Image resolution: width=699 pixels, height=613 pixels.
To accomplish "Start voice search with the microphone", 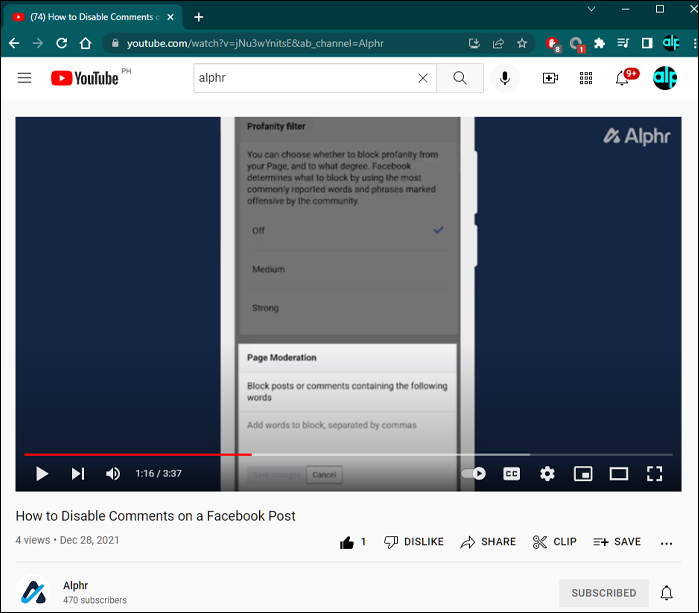I will (x=505, y=78).
